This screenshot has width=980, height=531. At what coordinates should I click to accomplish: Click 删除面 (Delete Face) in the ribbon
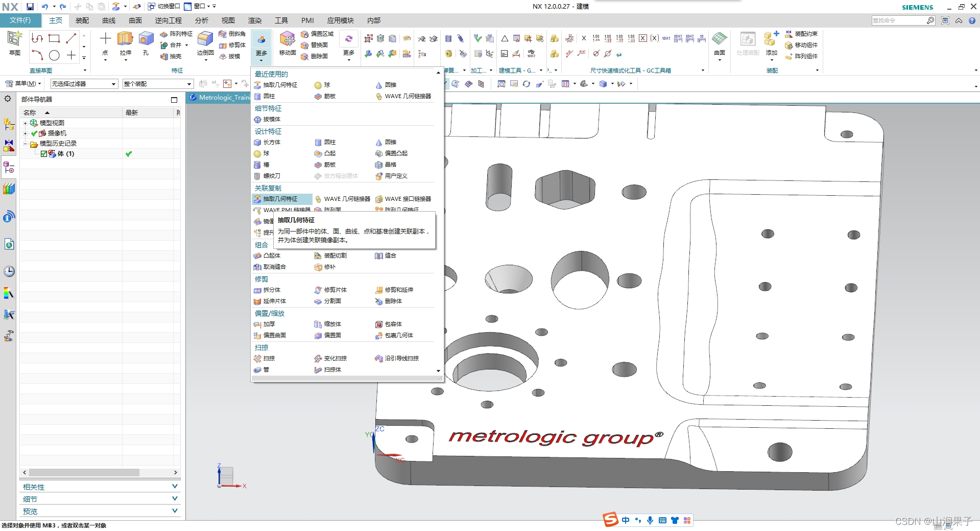click(315, 56)
